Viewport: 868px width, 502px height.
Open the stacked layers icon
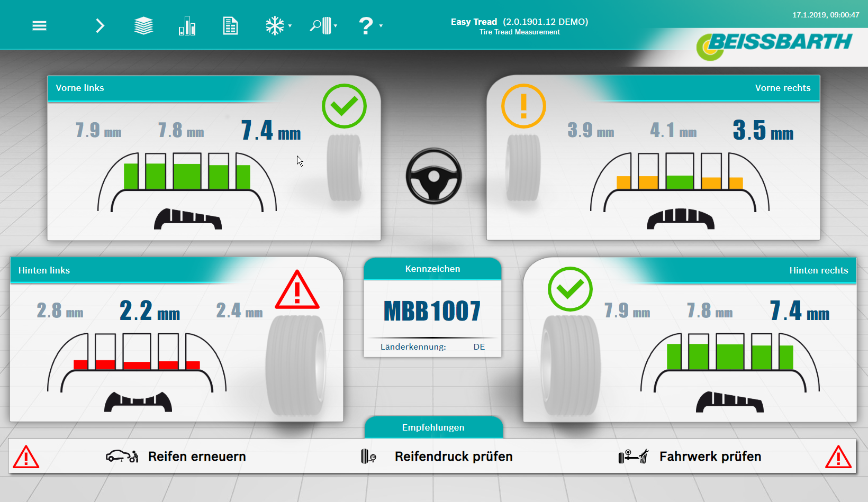click(x=143, y=25)
